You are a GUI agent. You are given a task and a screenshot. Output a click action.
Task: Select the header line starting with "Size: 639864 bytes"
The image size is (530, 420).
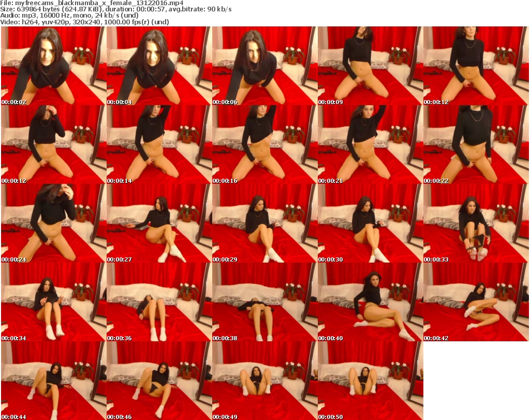(x=116, y=9)
